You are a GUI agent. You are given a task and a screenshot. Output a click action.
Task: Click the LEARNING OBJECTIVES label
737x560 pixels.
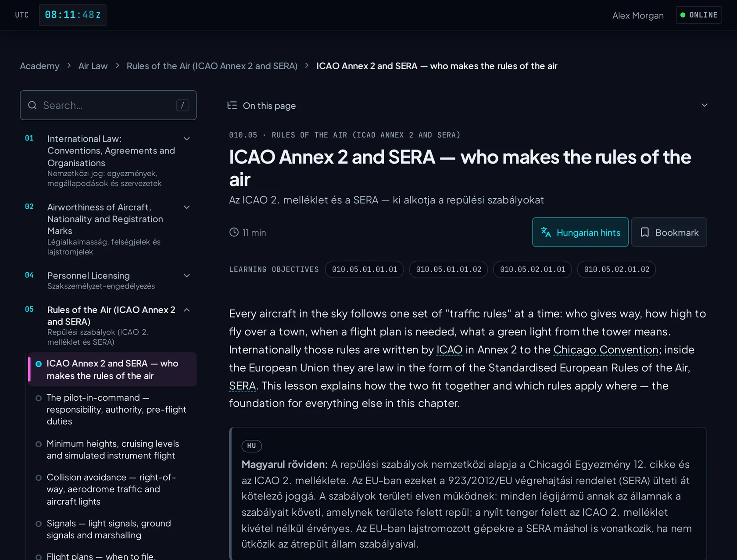274,269
